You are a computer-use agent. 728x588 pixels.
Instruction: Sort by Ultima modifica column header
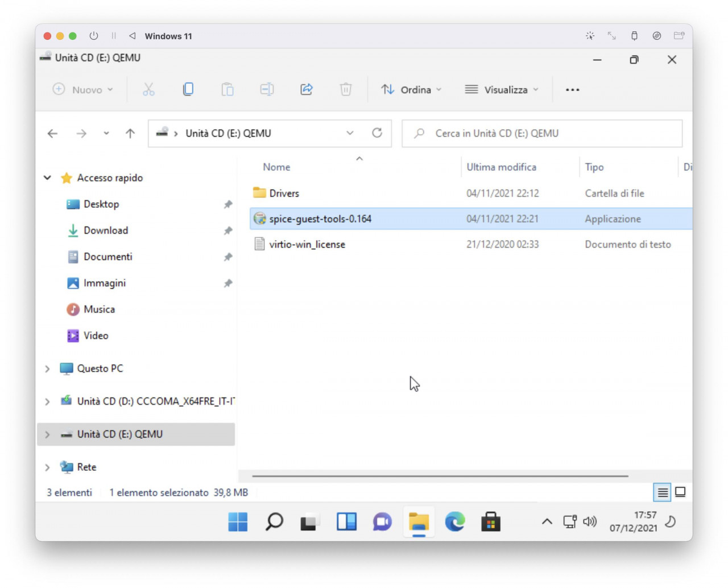(x=501, y=167)
